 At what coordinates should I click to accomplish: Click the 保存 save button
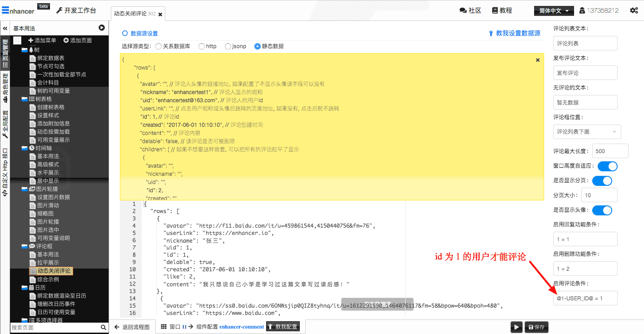pos(536,327)
